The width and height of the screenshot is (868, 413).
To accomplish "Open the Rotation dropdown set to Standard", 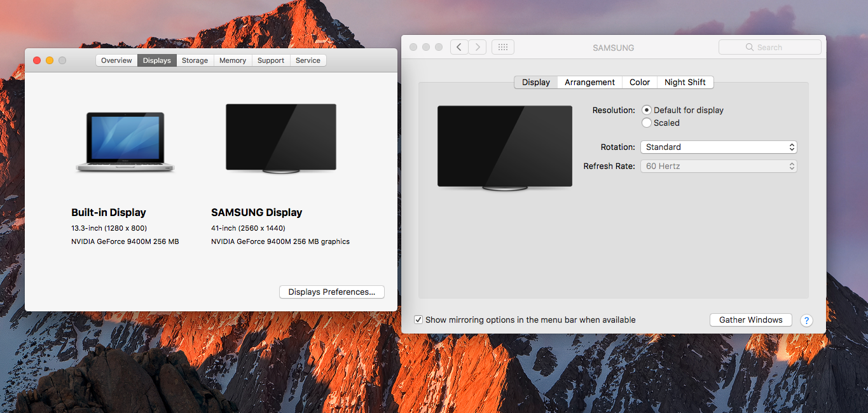I will click(x=719, y=147).
